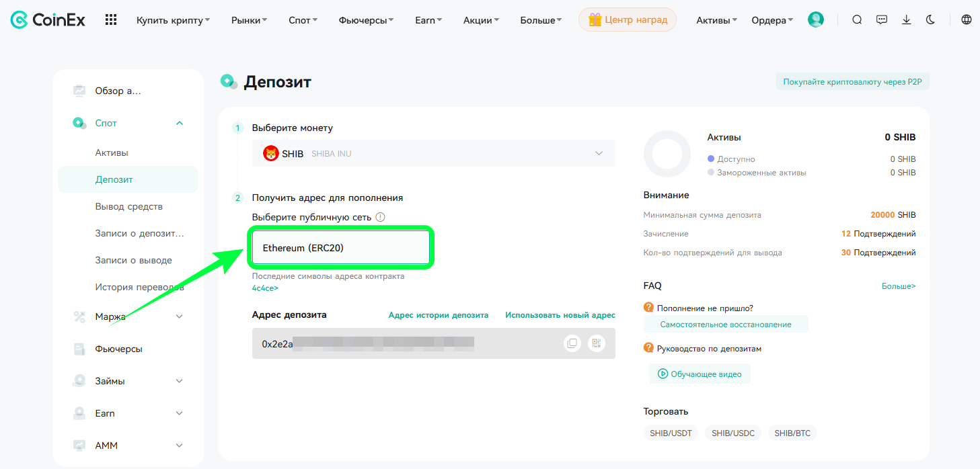Open the user profile avatar

click(816, 19)
